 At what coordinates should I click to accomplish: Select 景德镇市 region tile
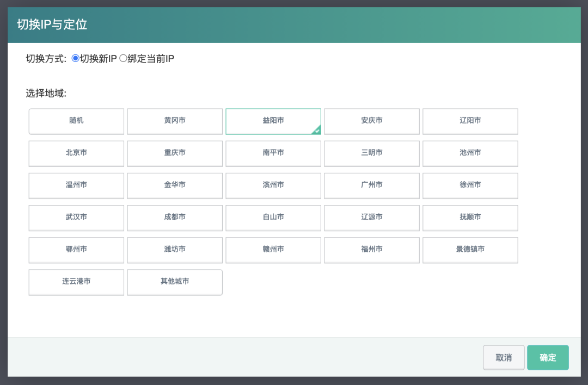coord(470,249)
